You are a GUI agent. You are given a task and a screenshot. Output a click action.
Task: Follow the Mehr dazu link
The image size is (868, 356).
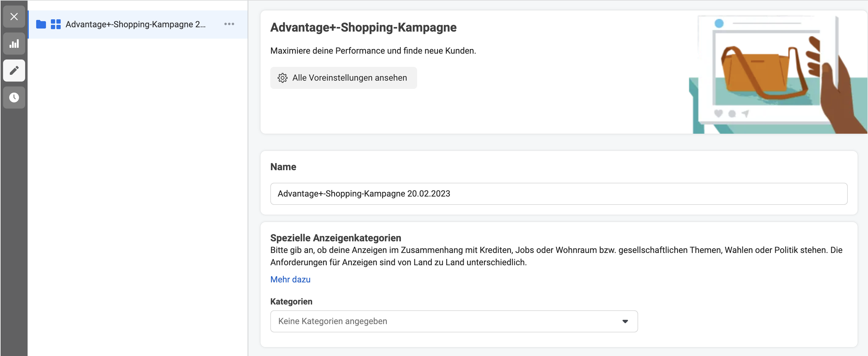coord(290,279)
